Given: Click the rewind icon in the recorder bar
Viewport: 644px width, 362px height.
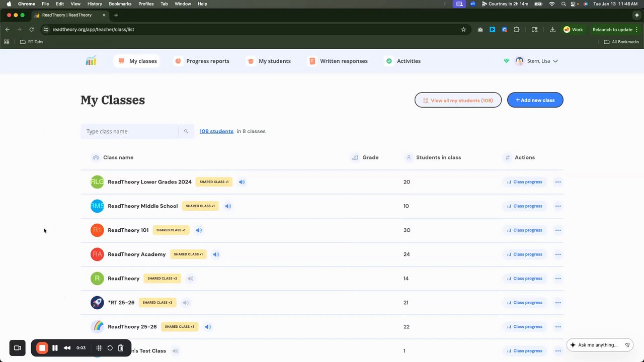Looking at the screenshot, I should [x=67, y=348].
